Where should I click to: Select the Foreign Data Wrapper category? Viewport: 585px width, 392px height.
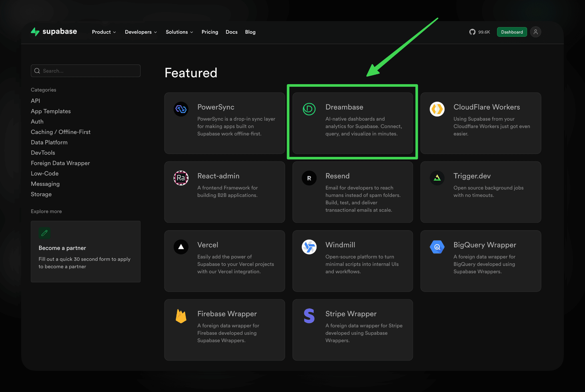pyautogui.click(x=60, y=163)
